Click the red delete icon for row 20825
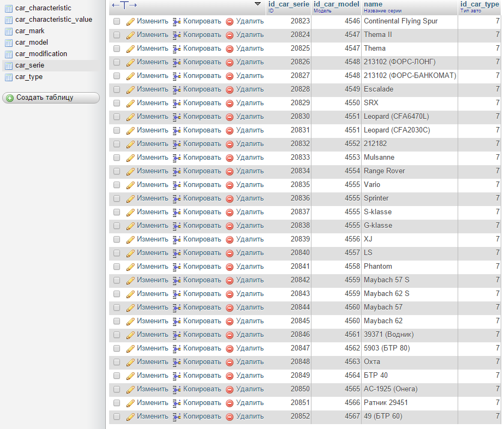The height and width of the screenshot is (429, 504). tap(230, 49)
